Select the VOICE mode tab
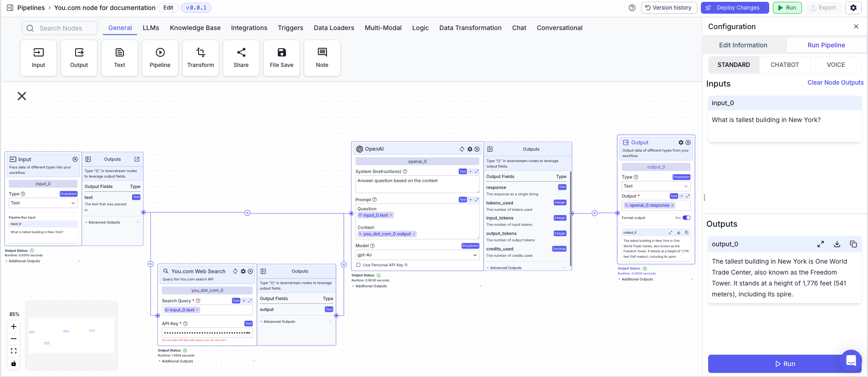The height and width of the screenshot is (377, 868). 836,65
